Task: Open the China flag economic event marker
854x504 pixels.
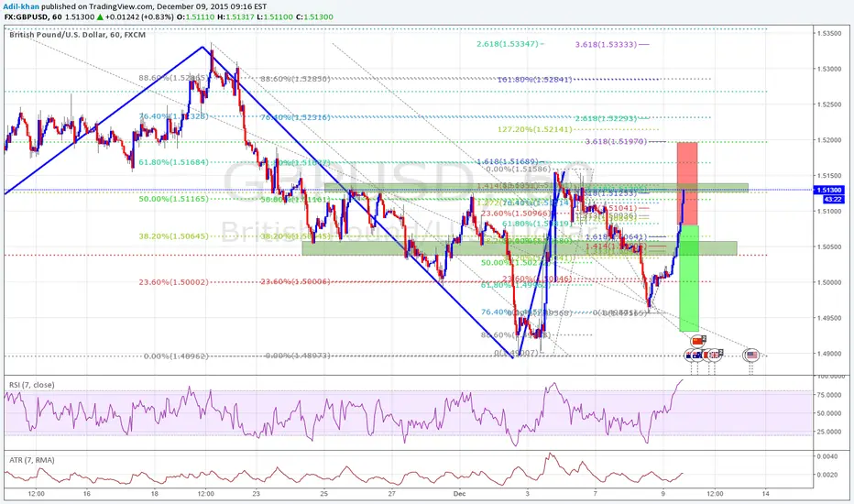Action: 697,341
